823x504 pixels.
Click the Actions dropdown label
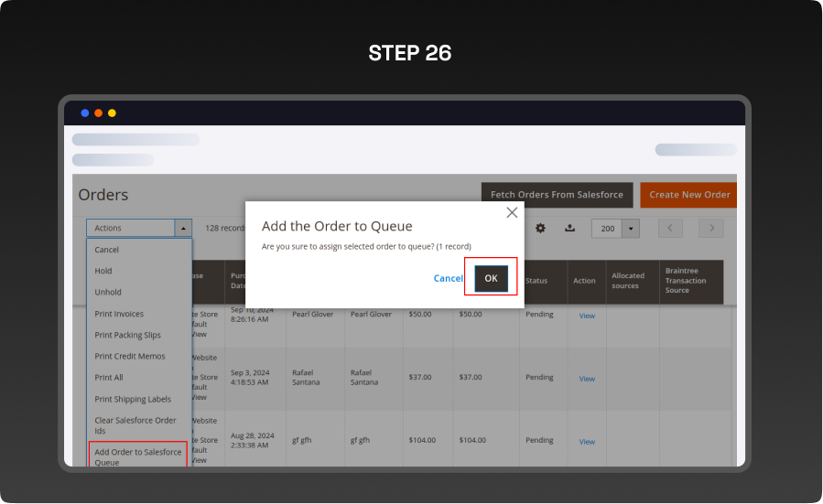(x=130, y=229)
